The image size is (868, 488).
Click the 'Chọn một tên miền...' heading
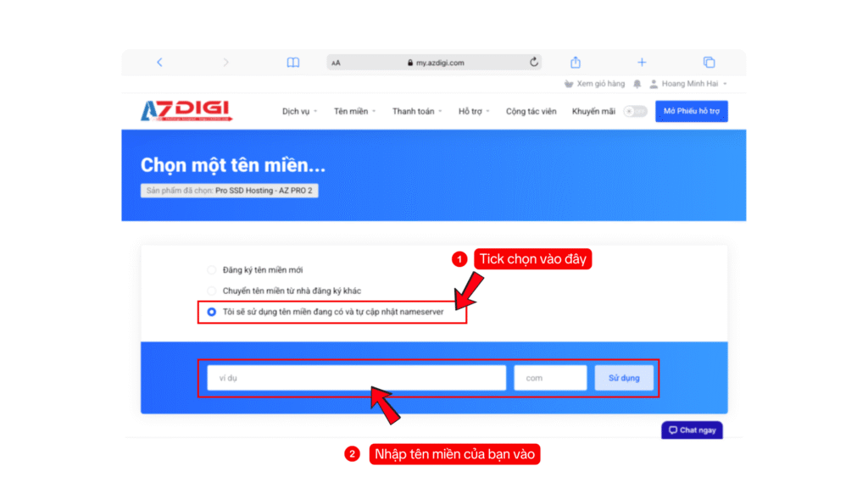[233, 165]
